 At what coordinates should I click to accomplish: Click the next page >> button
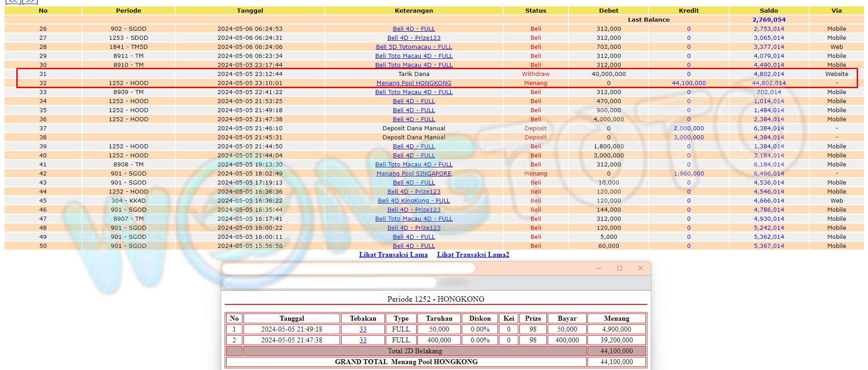click(30, 1)
